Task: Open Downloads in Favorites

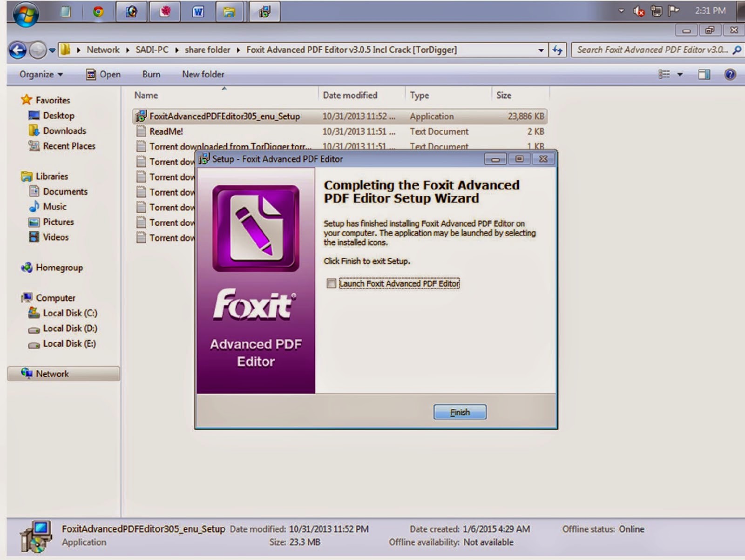Action: coord(64,131)
